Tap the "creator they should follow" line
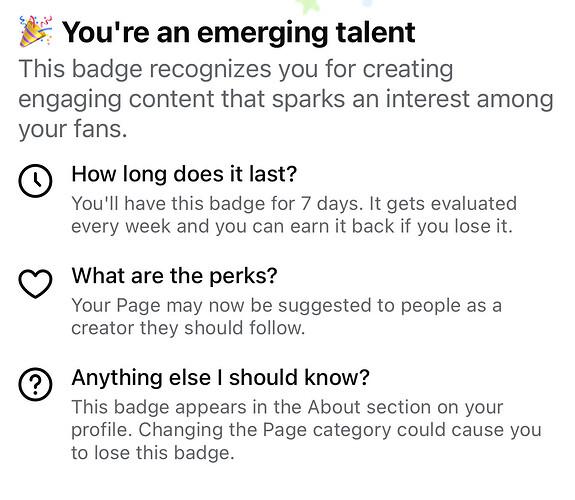This screenshot has height=500, width=575. click(188, 328)
